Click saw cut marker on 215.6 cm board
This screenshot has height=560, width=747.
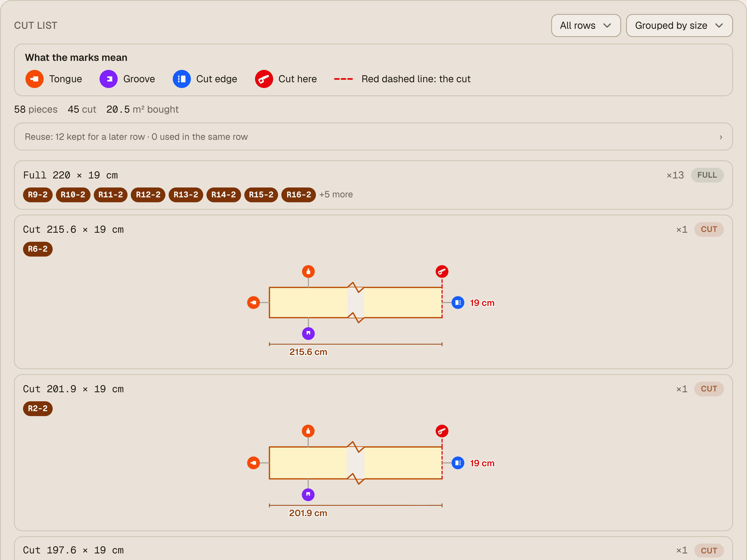click(442, 271)
